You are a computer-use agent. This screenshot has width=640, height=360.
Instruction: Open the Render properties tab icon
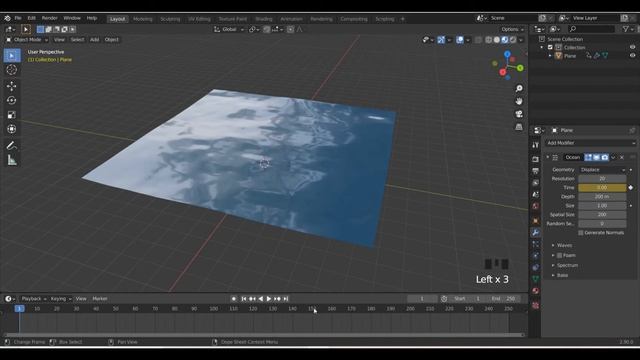[x=536, y=160]
